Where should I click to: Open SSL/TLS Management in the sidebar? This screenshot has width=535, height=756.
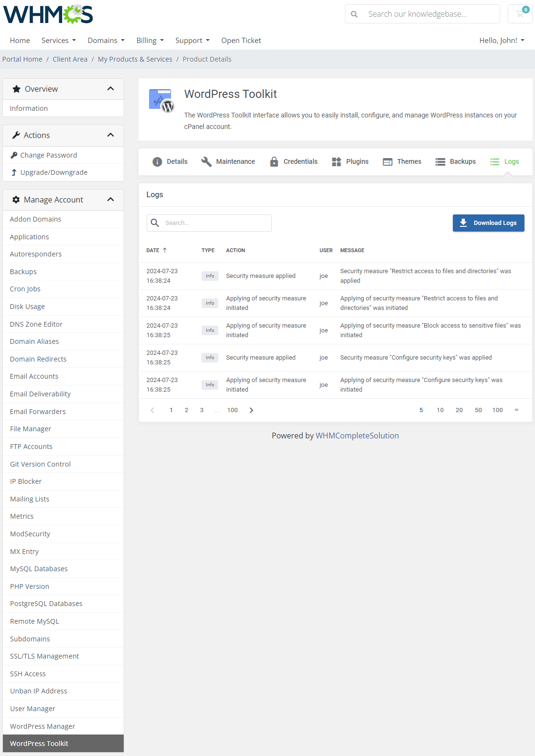coord(63,656)
